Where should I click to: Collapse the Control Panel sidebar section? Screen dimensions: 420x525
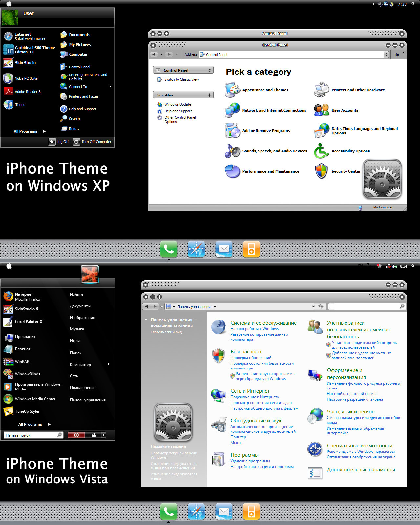click(210, 70)
